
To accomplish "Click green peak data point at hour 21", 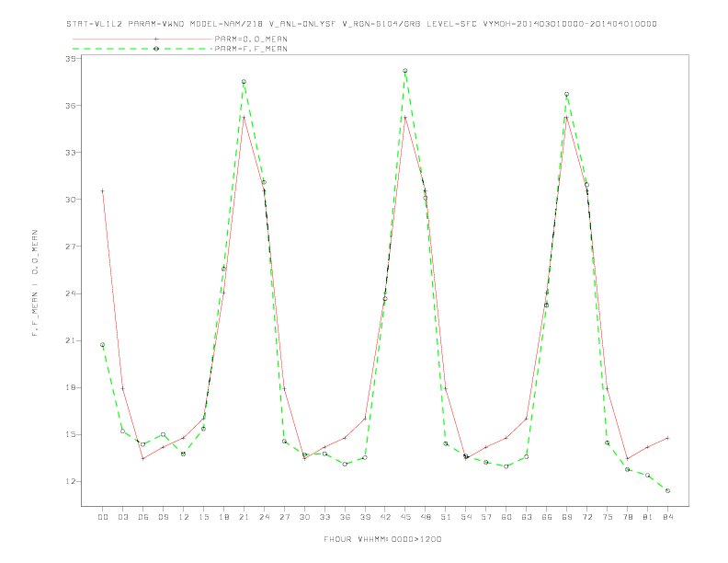I will (x=244, y=82).
